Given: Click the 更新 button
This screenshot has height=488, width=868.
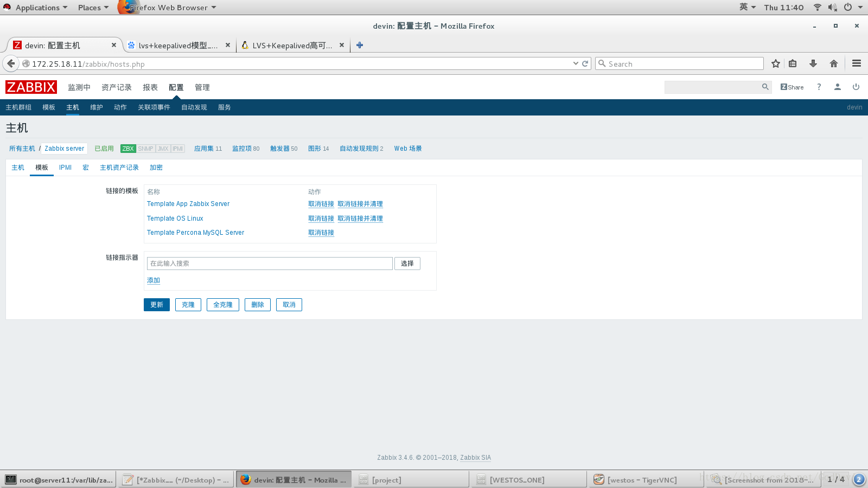Looking at the screenshot, I should click(157, 305).
